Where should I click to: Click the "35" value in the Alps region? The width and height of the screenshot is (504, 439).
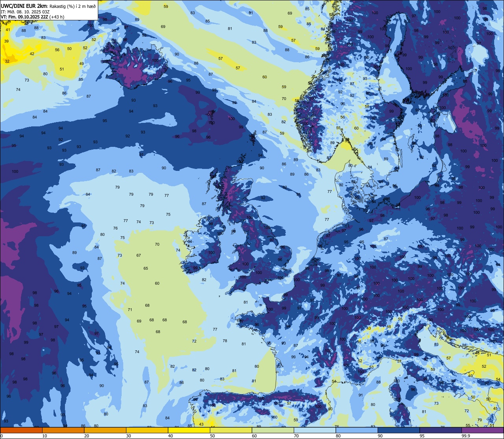[359, 342]
